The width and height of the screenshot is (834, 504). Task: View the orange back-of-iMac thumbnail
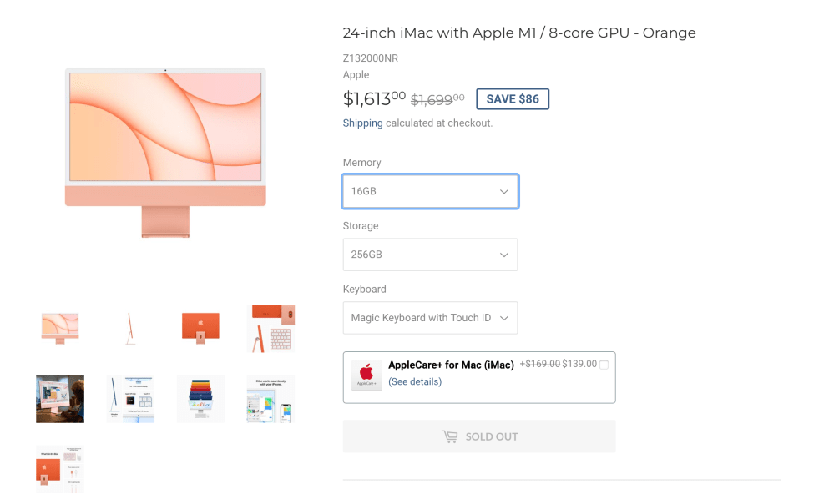(200, 328)
